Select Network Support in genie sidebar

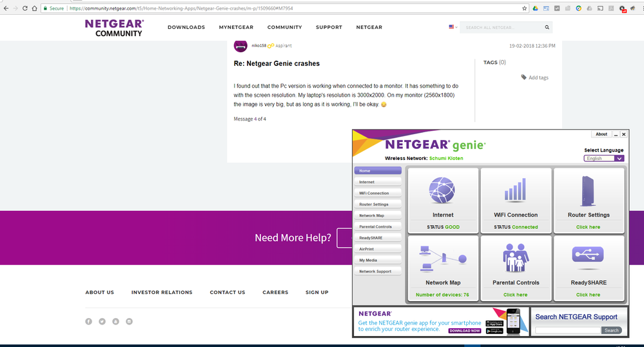(378, 272)
